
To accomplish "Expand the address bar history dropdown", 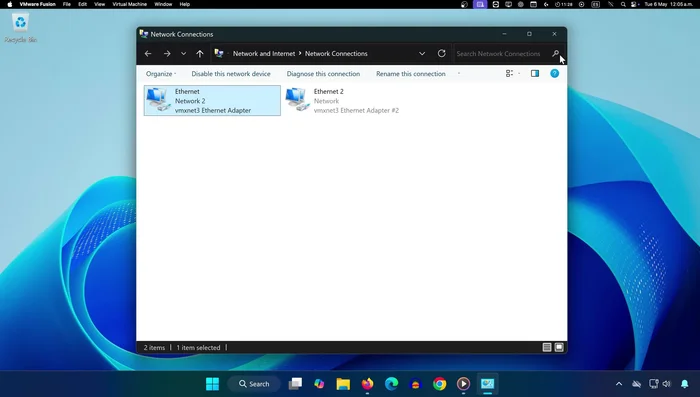I will pyautogui.click(x=422, y=54).
